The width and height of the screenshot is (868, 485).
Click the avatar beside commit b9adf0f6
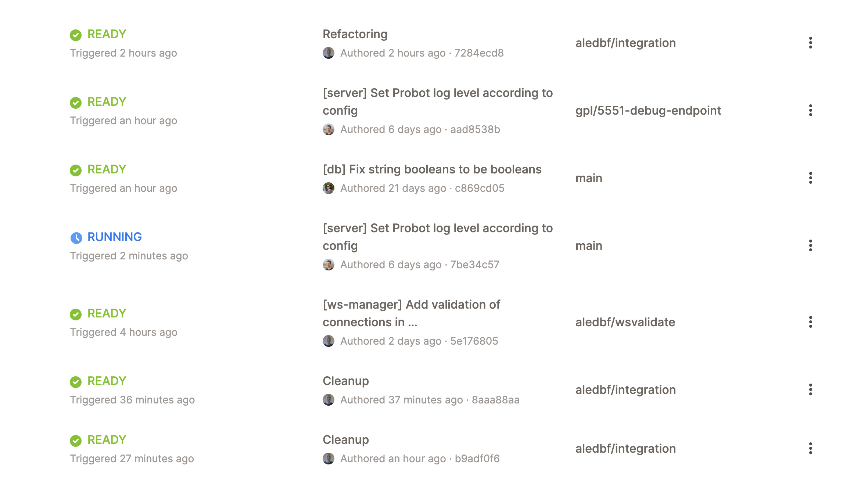[329, 459]
